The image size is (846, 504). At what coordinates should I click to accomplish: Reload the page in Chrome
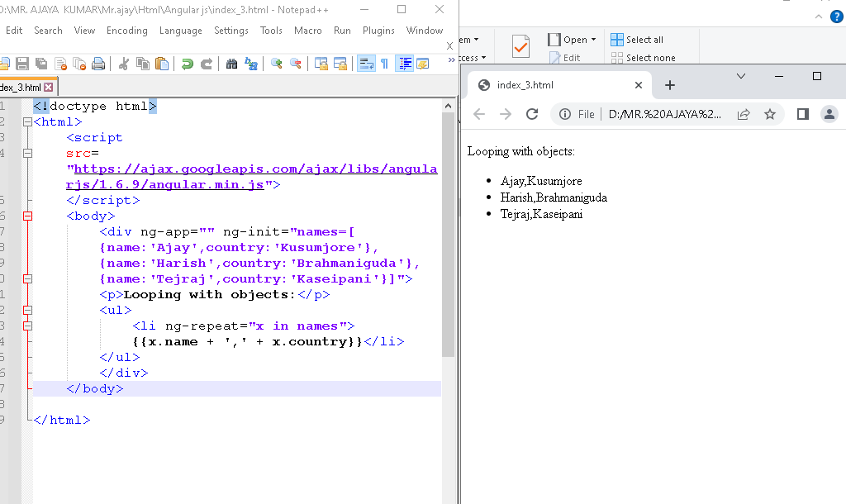(532, 114)
